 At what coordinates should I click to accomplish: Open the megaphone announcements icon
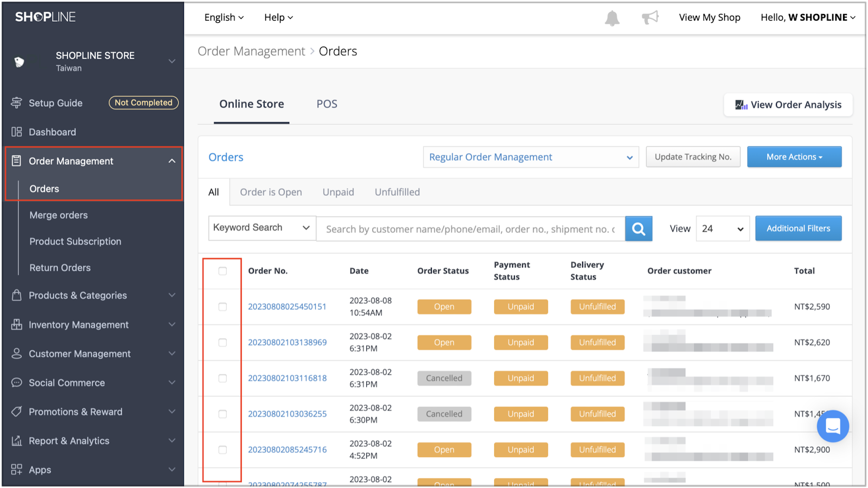[x=650, y=17]
